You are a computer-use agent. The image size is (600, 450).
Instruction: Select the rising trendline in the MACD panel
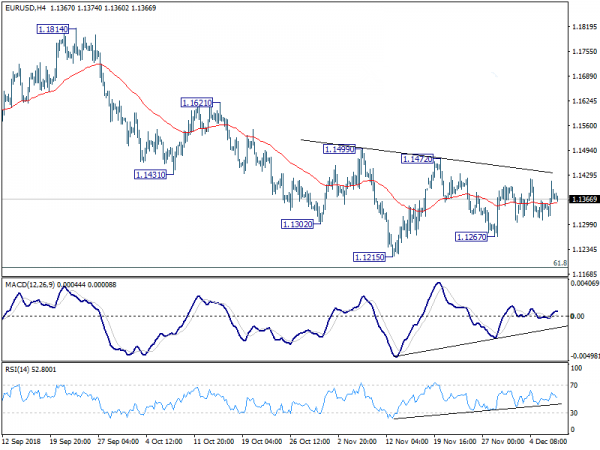coord(480,340)
